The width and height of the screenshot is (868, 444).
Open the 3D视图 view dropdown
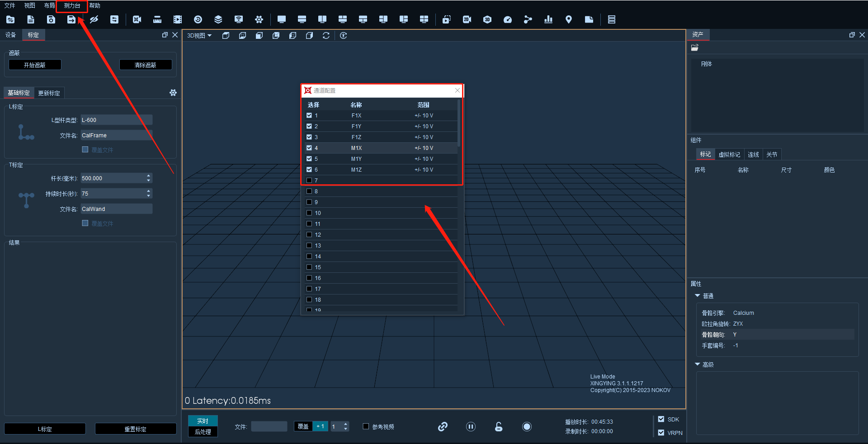click(x=199, y=36)
